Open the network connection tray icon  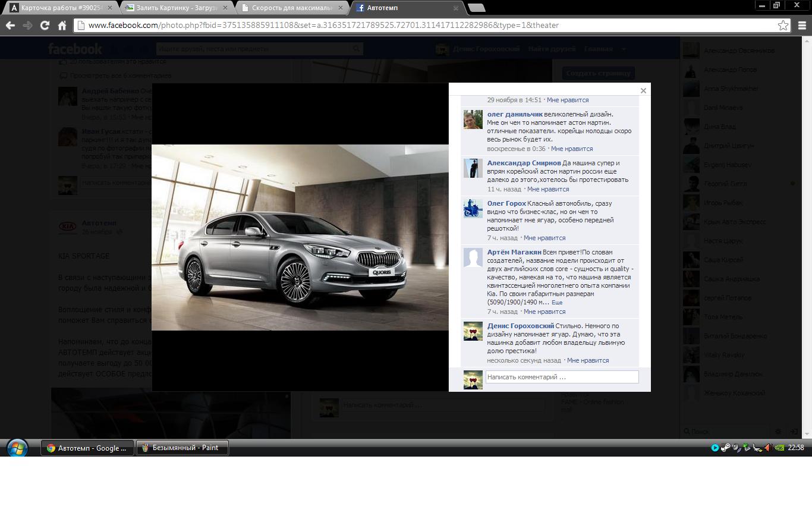[757, 448]
